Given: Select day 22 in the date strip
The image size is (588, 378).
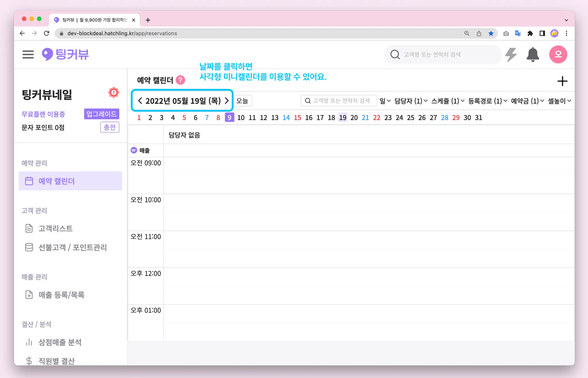Looking at the screenshot, I should 376,118.
